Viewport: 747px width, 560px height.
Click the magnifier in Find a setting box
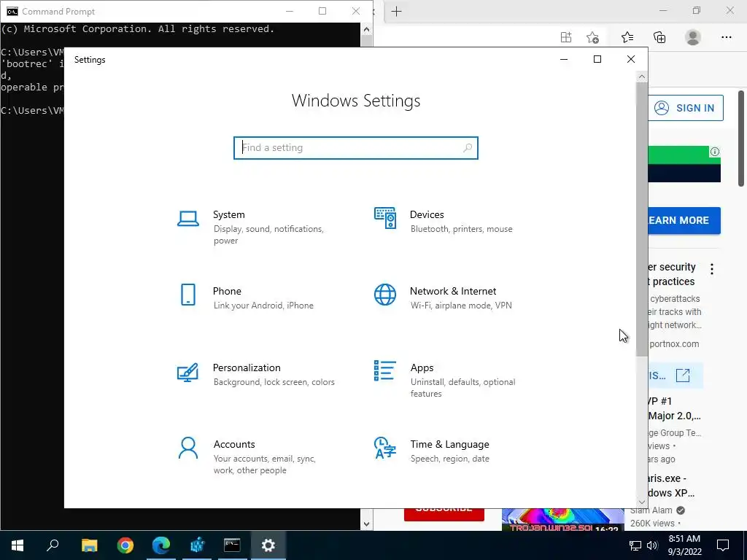pos(468,148)
